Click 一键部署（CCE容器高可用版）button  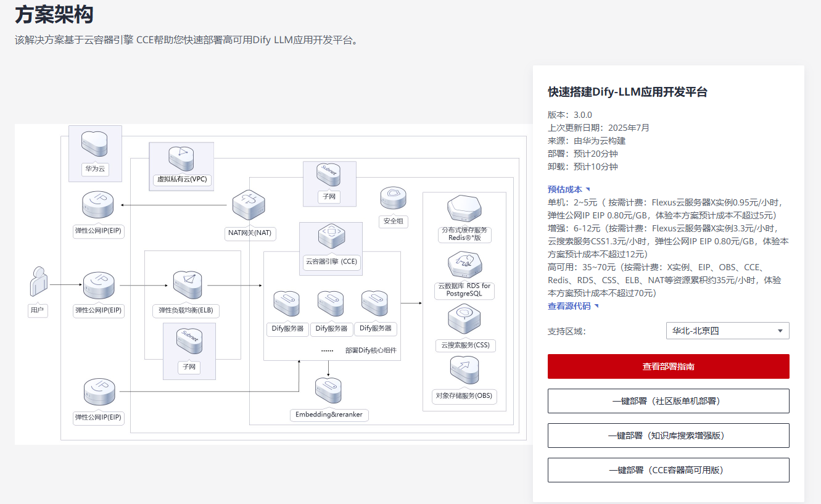click(669, 470)
